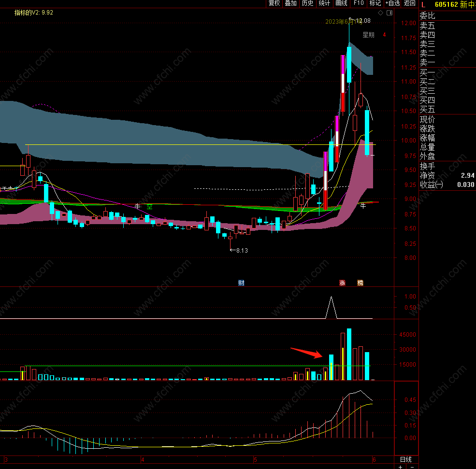Click the 返回 return button

409,3
